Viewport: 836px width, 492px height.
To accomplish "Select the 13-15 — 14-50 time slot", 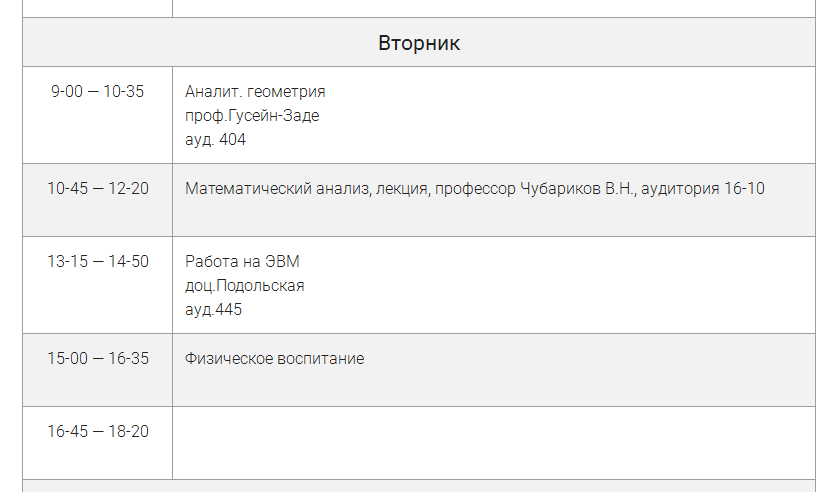I will pyautogui.click(x=97, y=262).
